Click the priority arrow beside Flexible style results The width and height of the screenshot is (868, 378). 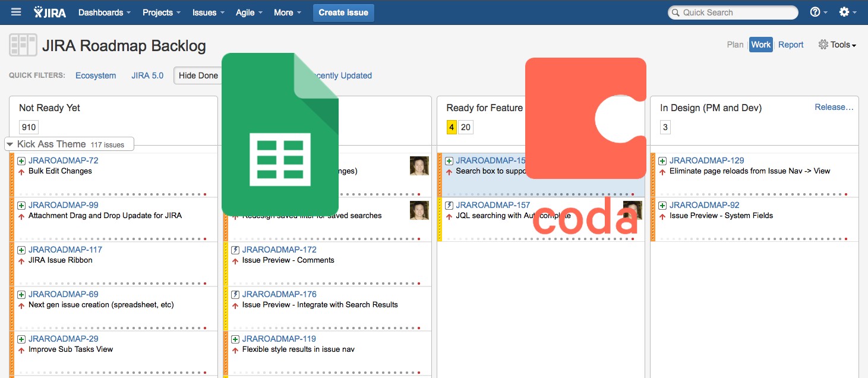(x=235, y=350)
